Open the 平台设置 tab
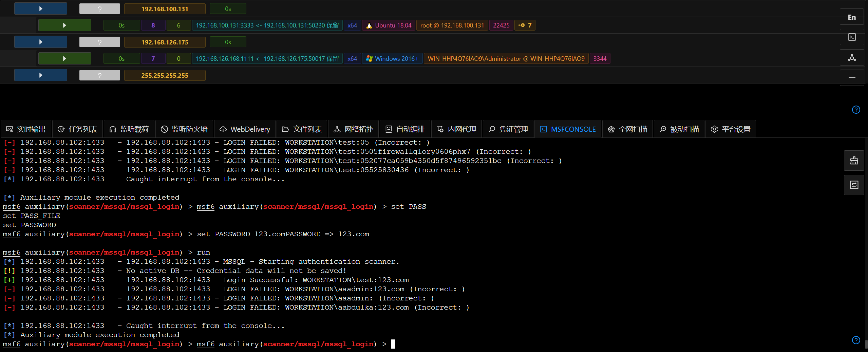Screen dimensions: 868x352 tap(731, 129)
